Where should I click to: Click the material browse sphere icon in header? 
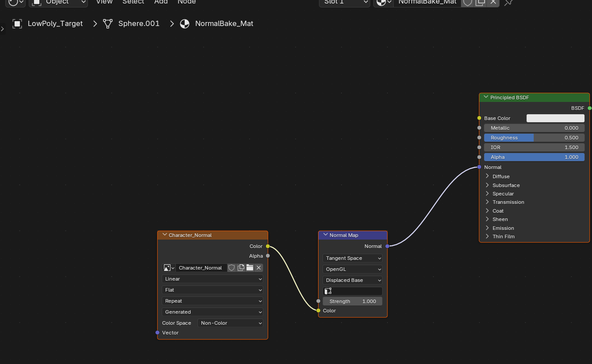[x=383, y=2]
